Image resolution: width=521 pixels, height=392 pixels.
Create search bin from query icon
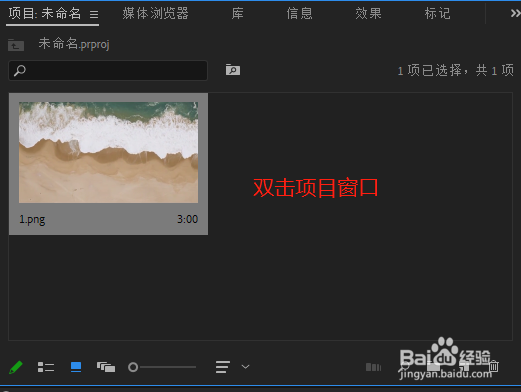[233, 70]
